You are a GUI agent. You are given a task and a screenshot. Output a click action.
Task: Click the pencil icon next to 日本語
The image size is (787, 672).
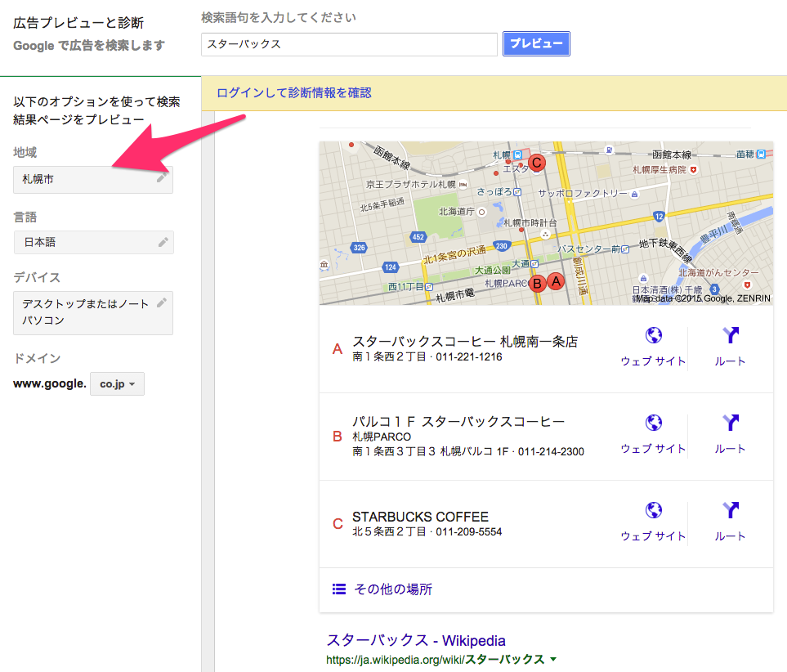163,242
